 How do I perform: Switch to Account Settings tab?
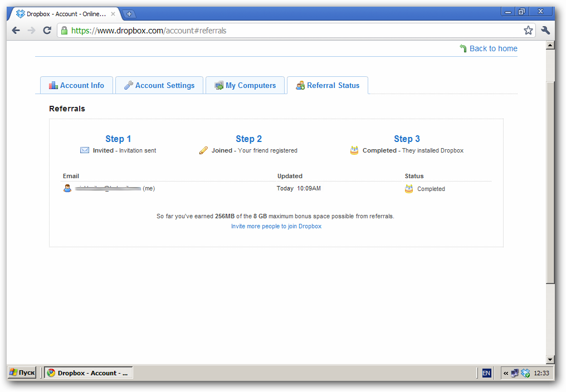[159, 85]
